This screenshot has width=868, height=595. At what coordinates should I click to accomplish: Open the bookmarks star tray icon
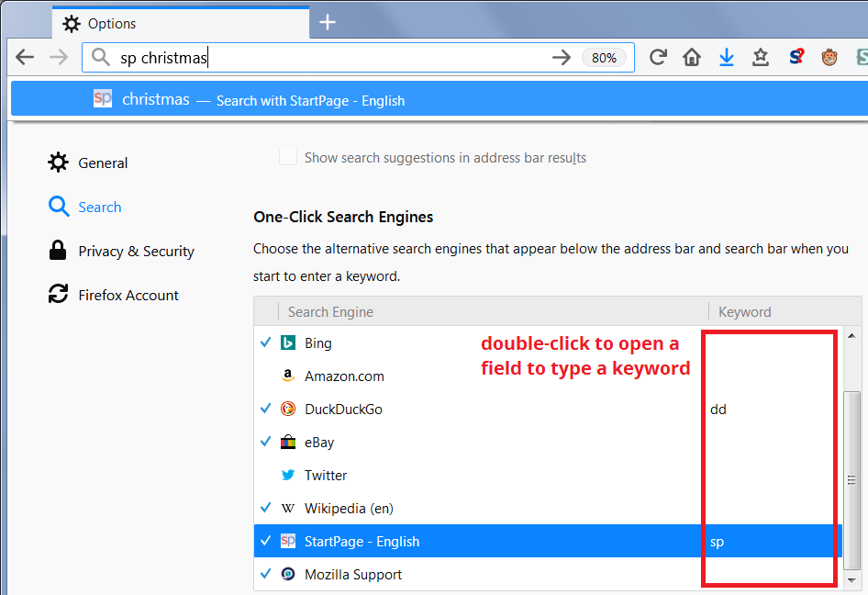(761, 57)
